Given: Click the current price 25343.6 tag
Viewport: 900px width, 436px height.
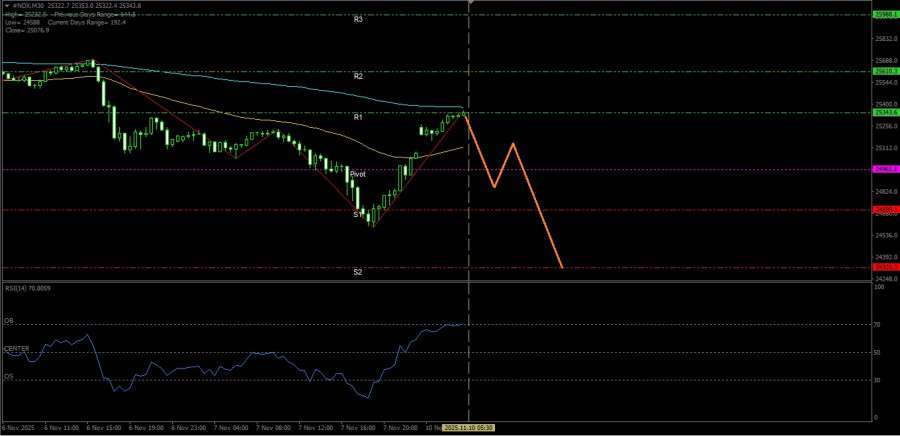Looking at the screenshot, I should 884,113.
